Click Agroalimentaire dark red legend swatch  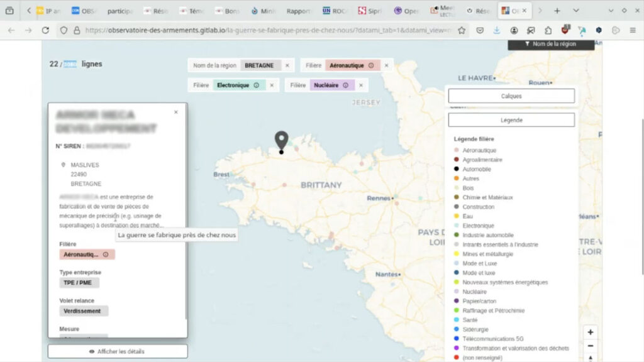[457, 160]
